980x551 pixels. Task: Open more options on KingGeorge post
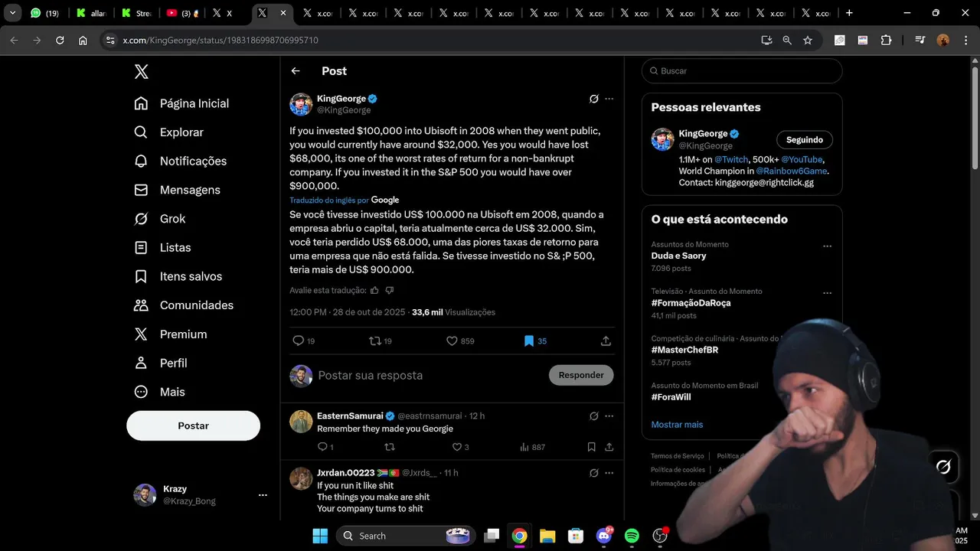pos(609,99)
